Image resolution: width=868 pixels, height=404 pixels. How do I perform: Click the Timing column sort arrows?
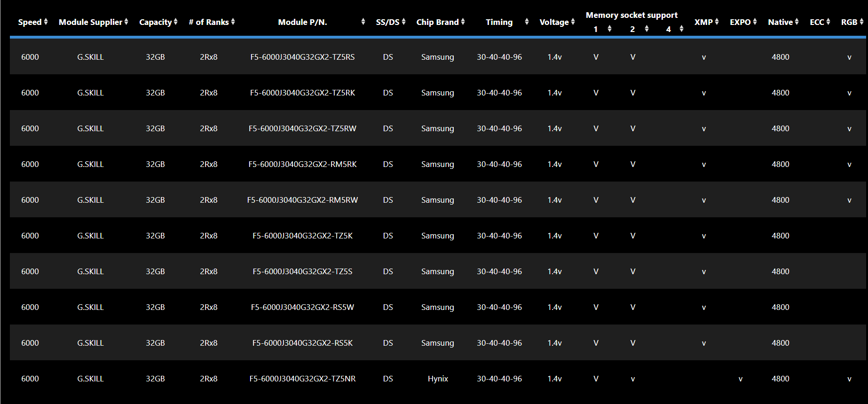527,22
